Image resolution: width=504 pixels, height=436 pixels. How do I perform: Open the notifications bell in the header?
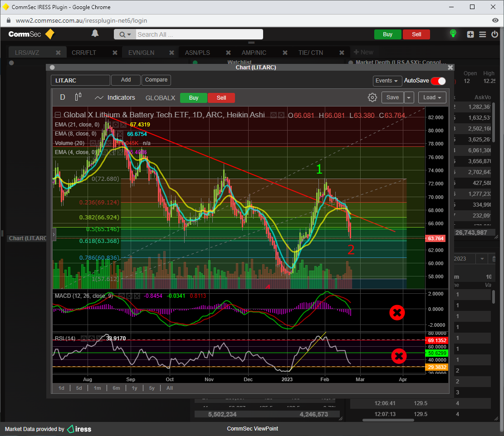pos(95,34)
